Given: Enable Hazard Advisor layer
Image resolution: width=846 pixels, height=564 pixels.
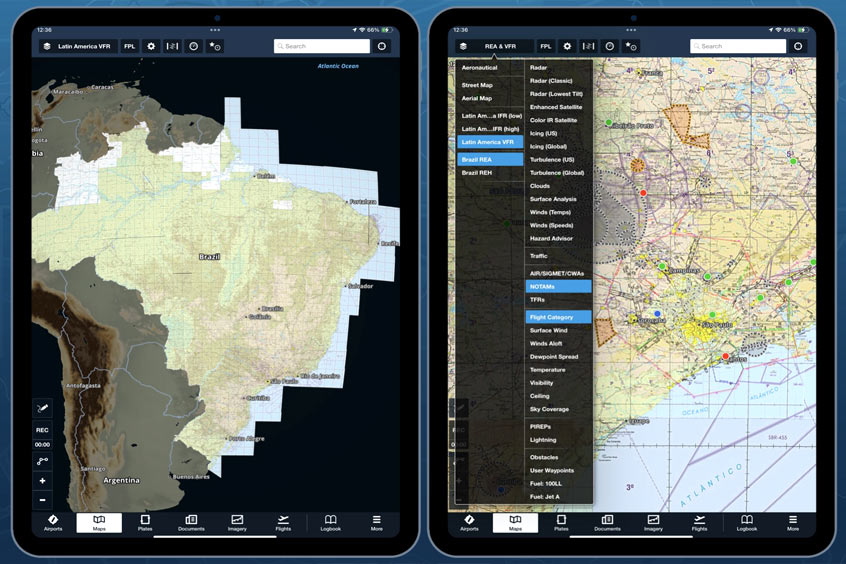Looking at the screenshot, I should pos(558,238).
